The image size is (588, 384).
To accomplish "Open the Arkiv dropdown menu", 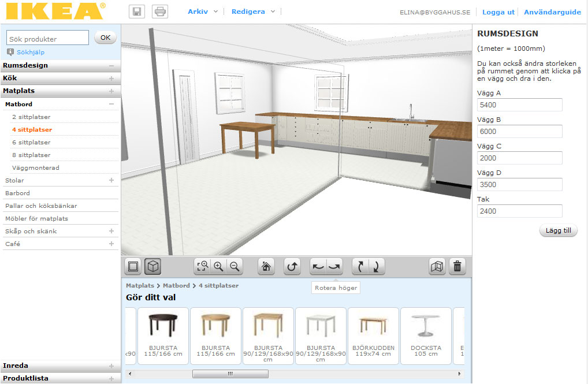I will pos(203,12).
